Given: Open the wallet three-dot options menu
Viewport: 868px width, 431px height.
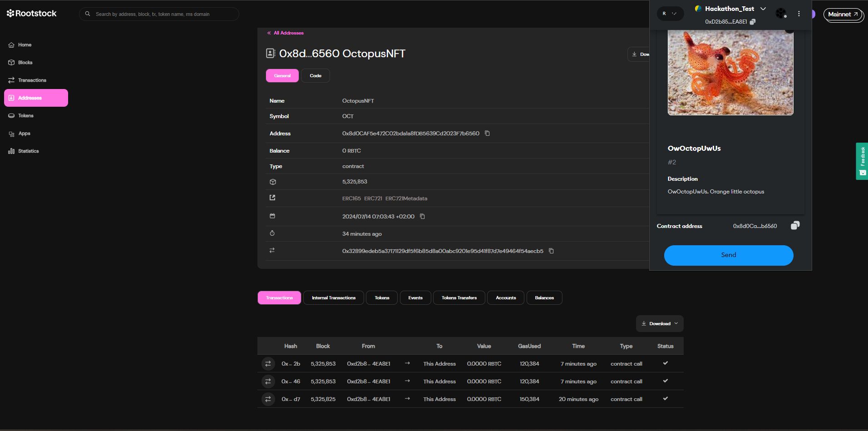Looking at the screenshot, I should [x=799, y=14].
